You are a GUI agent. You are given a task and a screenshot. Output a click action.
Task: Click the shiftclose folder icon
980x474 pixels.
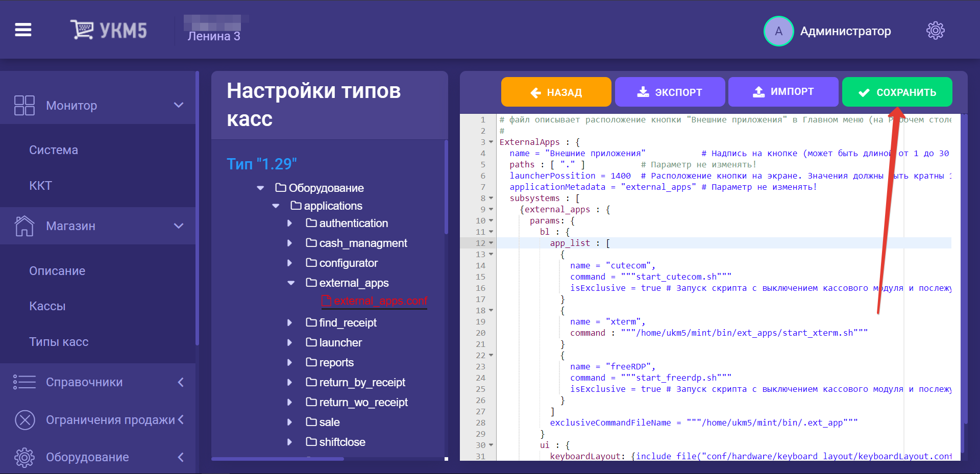pos(311,441)
